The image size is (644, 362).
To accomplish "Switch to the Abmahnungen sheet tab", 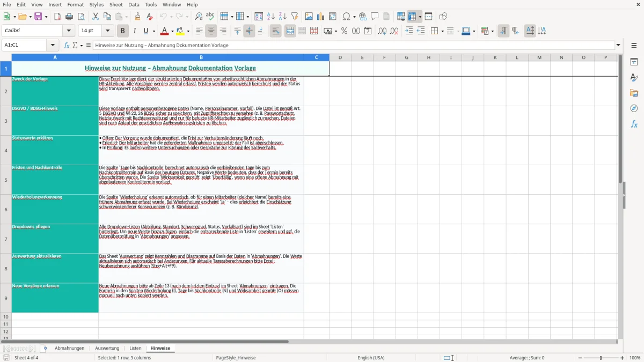I will point(69,348).
